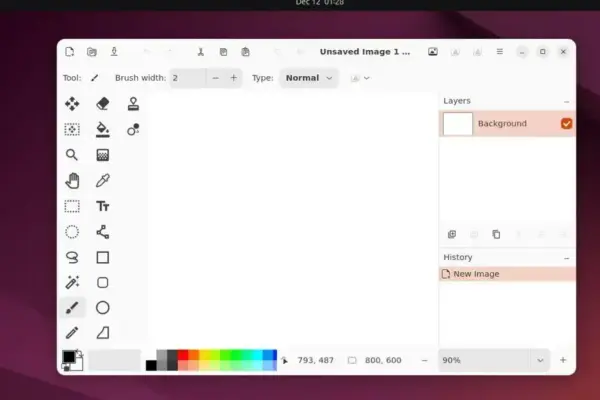Select the Rectangle shape tool
Image resolution: width=600 pixels, height=400 pixels.
coord(103,258)
